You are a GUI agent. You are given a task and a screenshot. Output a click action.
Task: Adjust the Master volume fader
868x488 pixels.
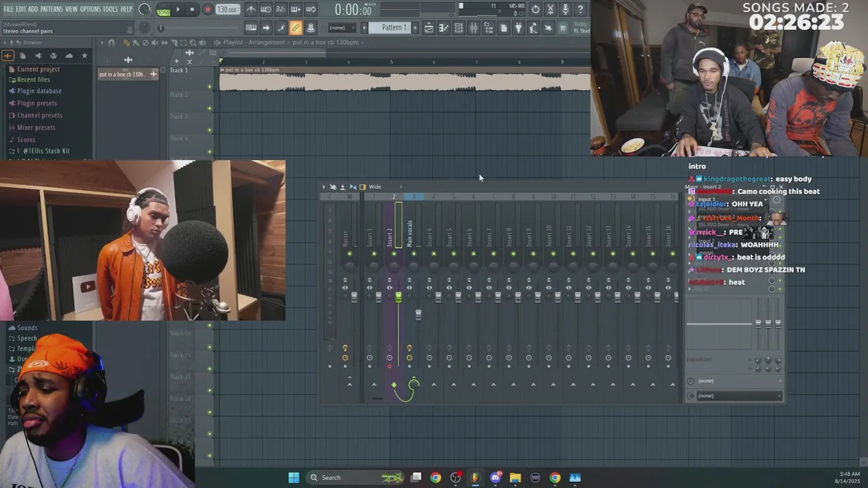pyautogui.click(x=354, y=298)
